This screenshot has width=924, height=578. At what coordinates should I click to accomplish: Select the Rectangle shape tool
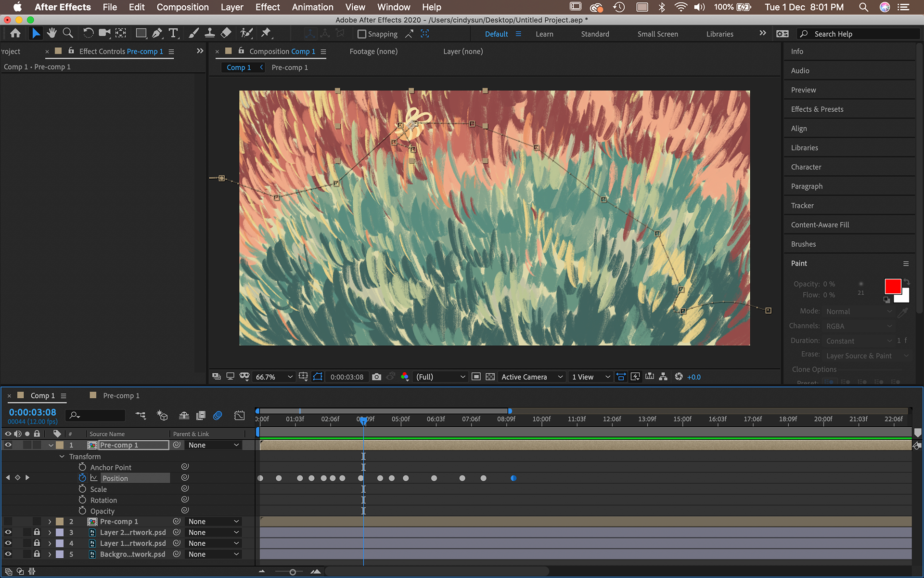[x=141, y=33]
